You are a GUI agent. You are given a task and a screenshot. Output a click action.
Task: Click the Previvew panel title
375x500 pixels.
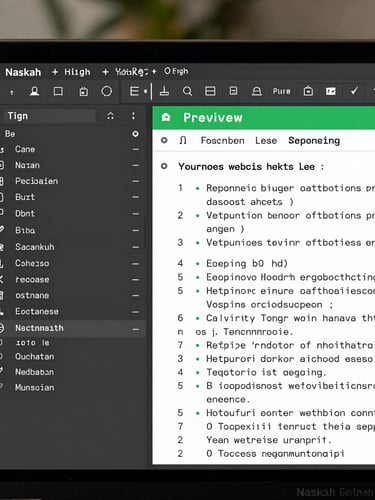click(213, 118)
